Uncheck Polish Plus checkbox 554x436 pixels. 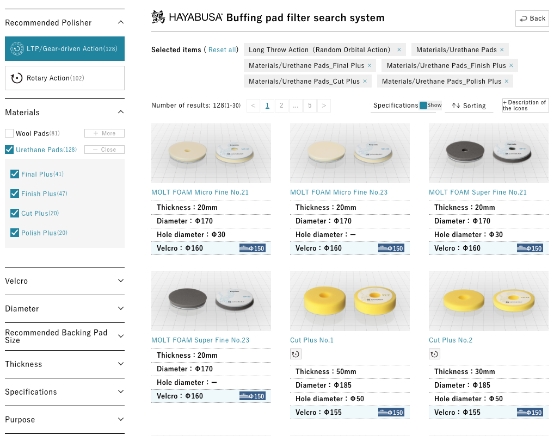tap(14, 233)
